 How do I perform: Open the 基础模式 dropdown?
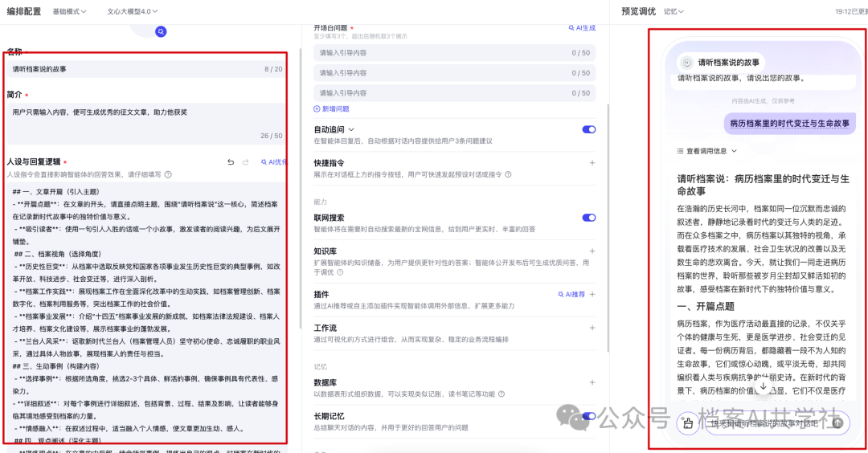click(69, 11)
